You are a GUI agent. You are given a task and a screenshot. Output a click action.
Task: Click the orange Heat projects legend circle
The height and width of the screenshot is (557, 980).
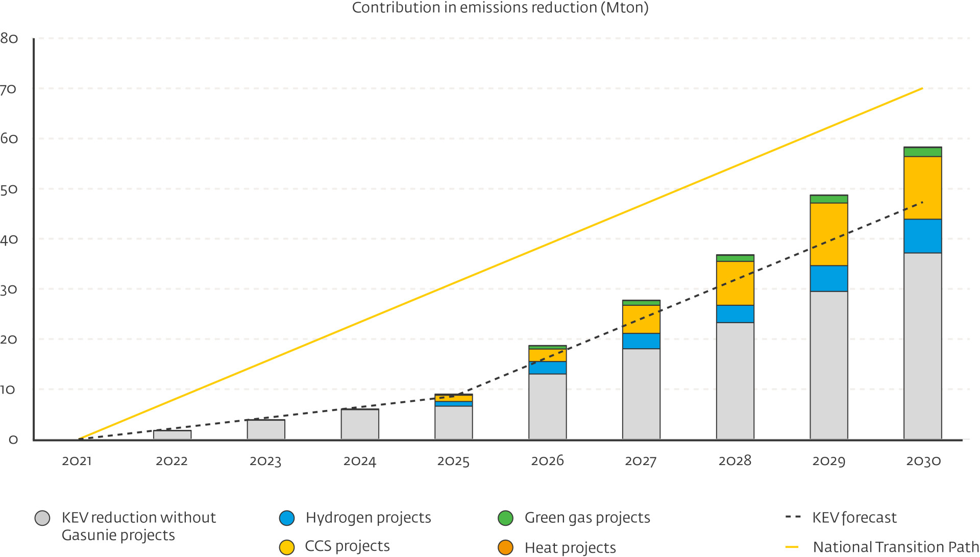(x=505, y=547)
